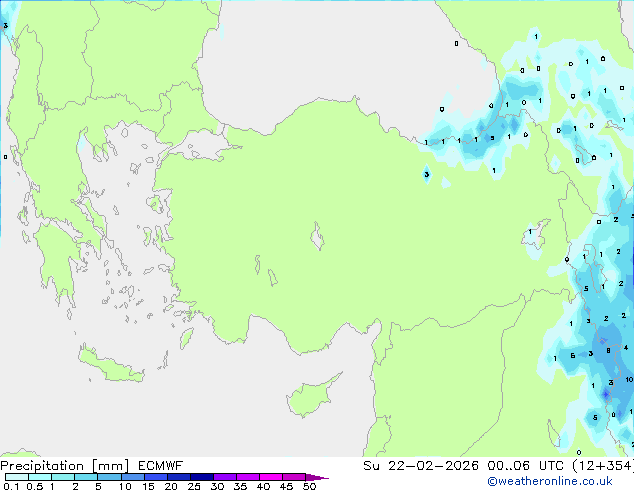
Task: Click the '6' precipitation value on the map
Action: (x=573, y=355)
